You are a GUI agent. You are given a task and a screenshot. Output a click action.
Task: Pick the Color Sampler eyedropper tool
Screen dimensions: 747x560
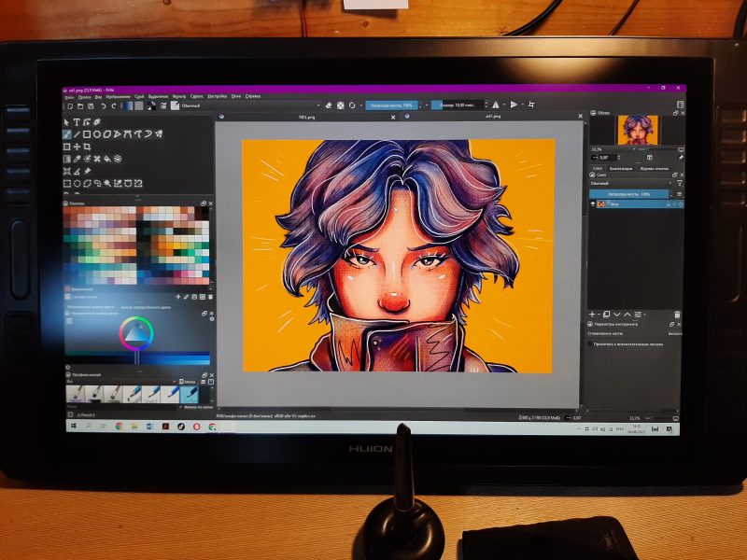click(77, 159)
